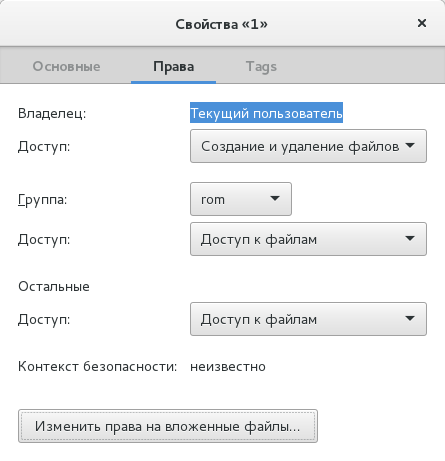Open the Tags tab
Viewport: 445px width, 461px height.
coord(261,66)
